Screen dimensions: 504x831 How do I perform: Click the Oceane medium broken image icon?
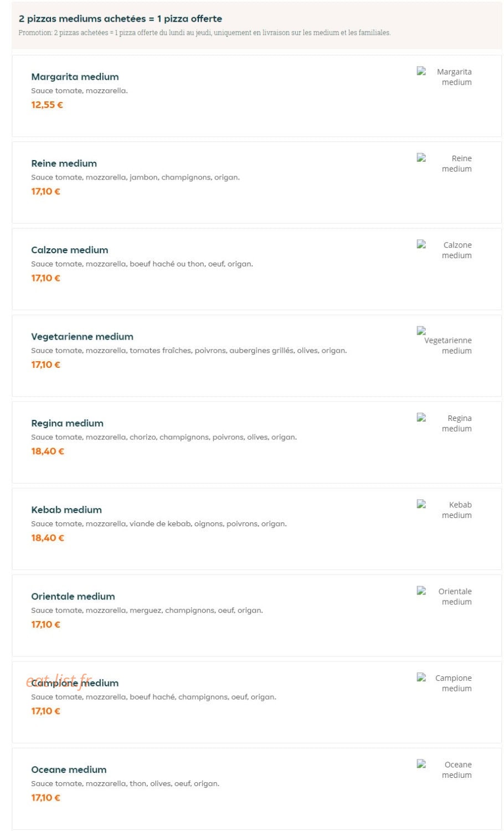tap(421, 763)
